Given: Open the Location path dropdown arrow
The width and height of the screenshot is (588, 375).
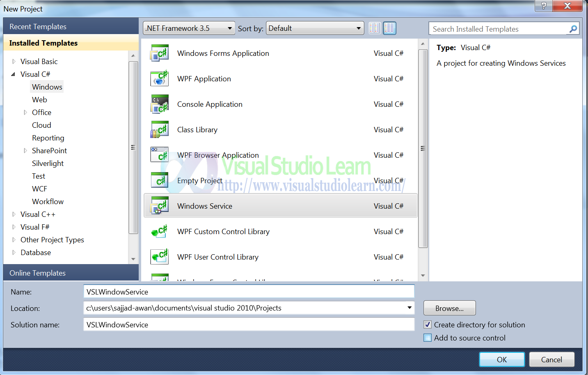Looking at the screenshot, I should [x=409, y=308].
